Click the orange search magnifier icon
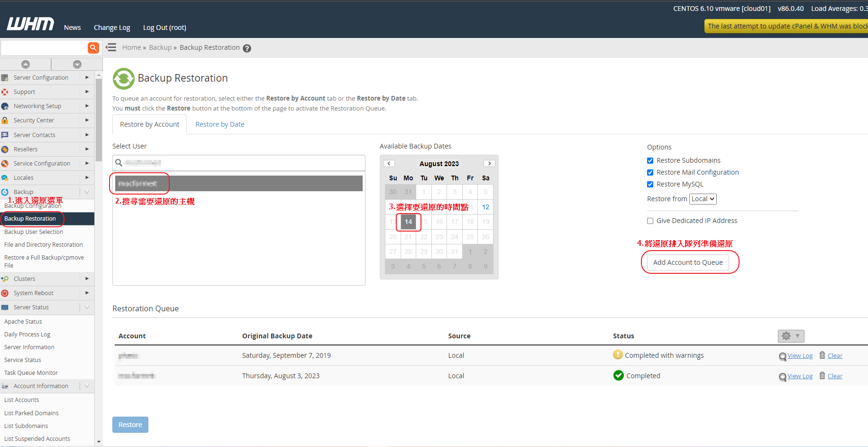The width and height of the screenshot is (868, 447). (93, 47)
